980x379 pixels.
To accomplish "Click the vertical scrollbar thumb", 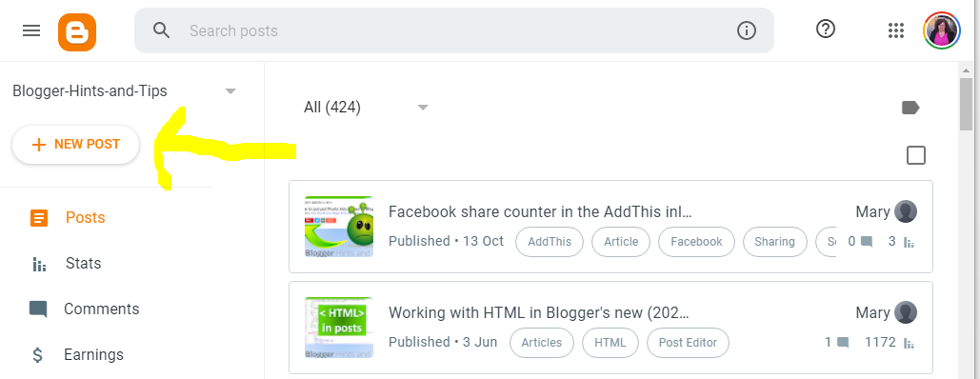I will [967, 105].
